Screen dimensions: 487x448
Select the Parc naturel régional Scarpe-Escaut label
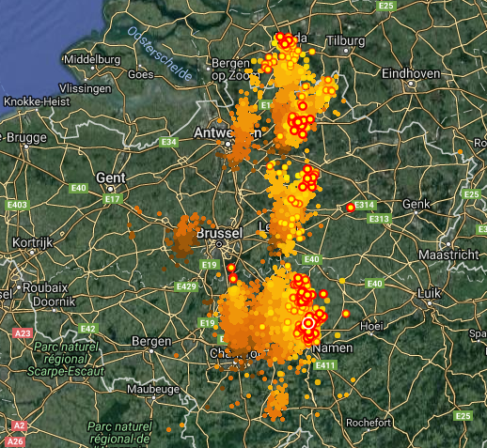pyautogui.click(x=66, y=359)
